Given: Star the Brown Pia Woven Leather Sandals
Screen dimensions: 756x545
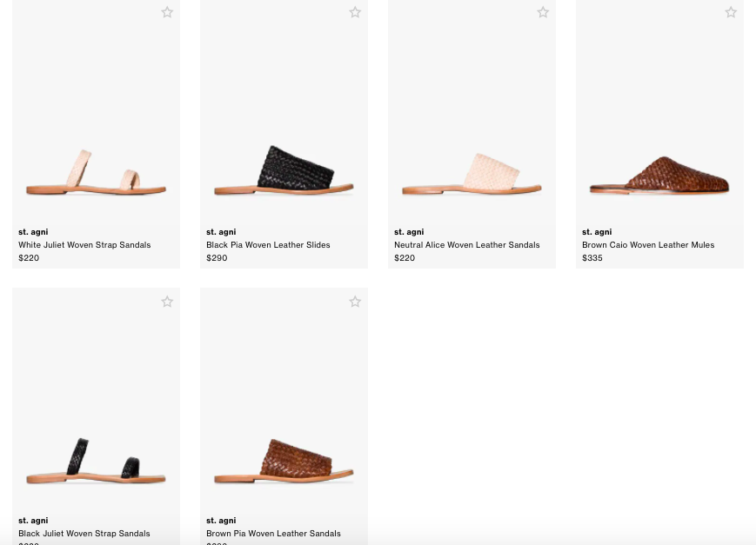Looking at the screenshot, I should click(x=355, y=302).
